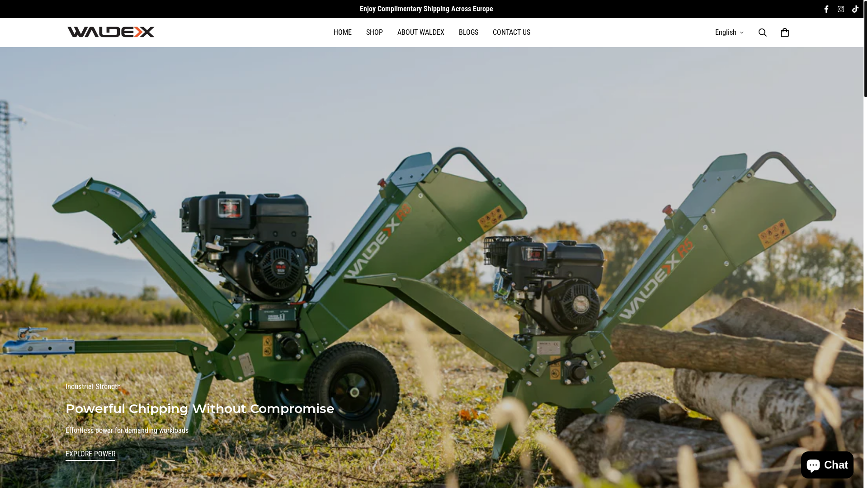The height and width of the screenshot is (488, 868).
Task: Click the page vertical scrollbar thumb
Action: click(866, 49)
